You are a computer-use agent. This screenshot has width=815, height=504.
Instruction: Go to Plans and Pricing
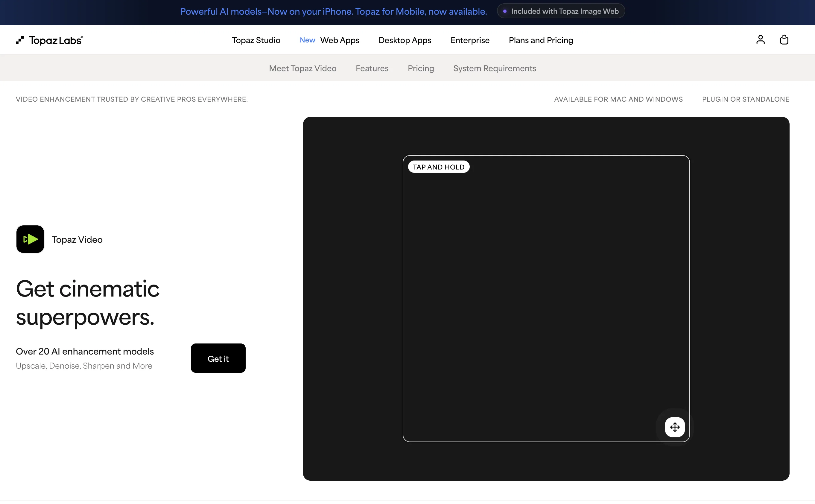click(541, 40)
